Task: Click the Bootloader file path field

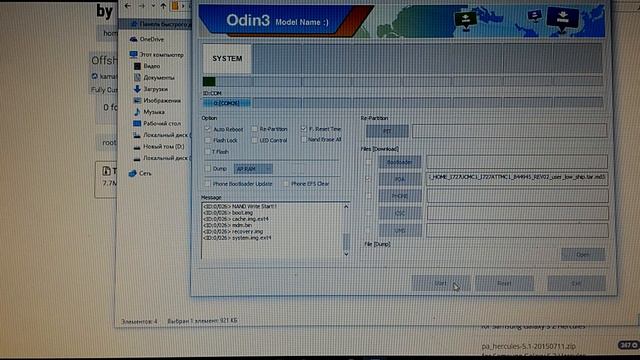Action: coord(517,162)
